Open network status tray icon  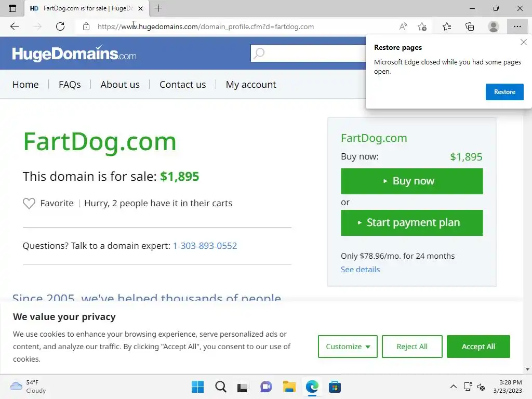468,387
